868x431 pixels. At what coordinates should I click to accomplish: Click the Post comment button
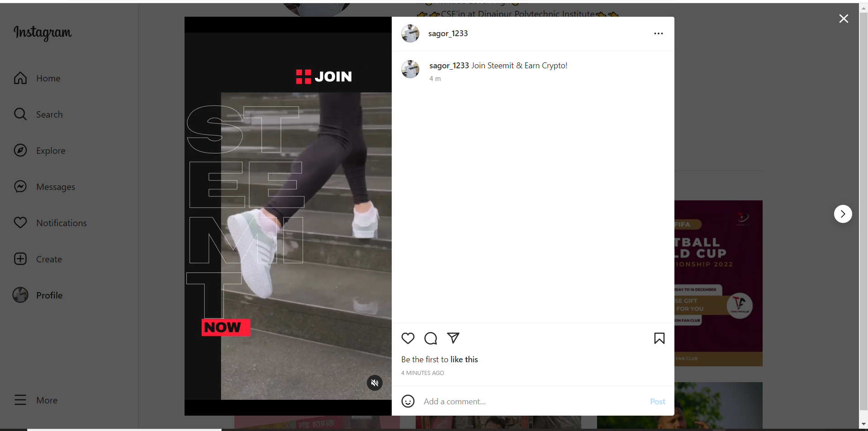(658, 402)
